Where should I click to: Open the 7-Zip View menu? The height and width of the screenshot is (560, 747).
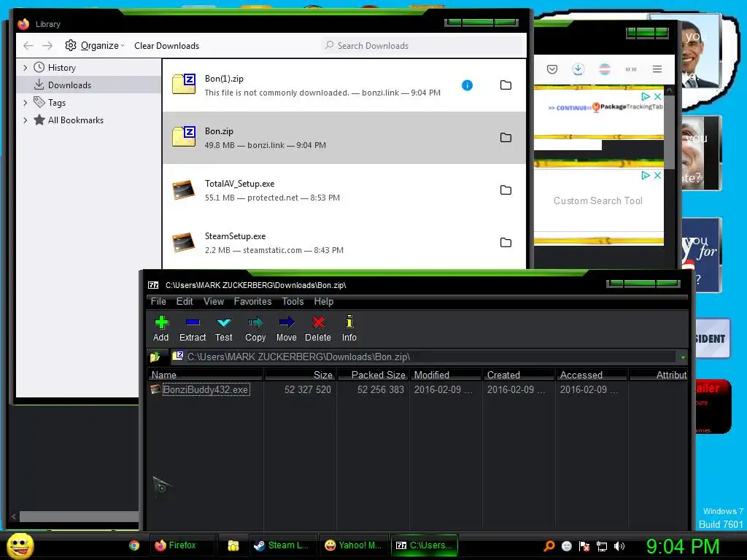(x=214, y=301)
